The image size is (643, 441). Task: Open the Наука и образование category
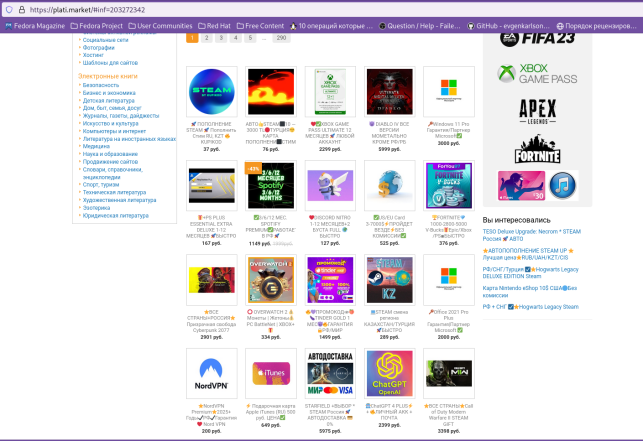[110, 154]
